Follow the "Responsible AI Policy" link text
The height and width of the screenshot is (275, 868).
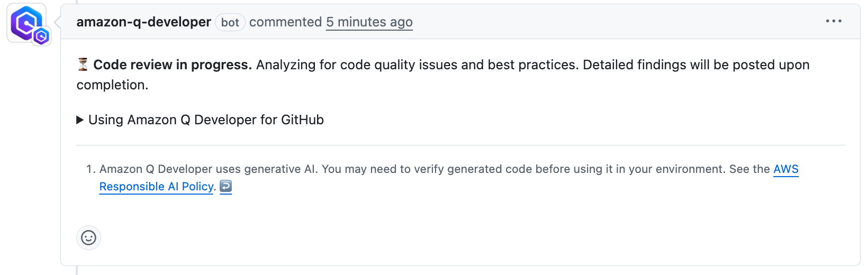click(156, 187)
